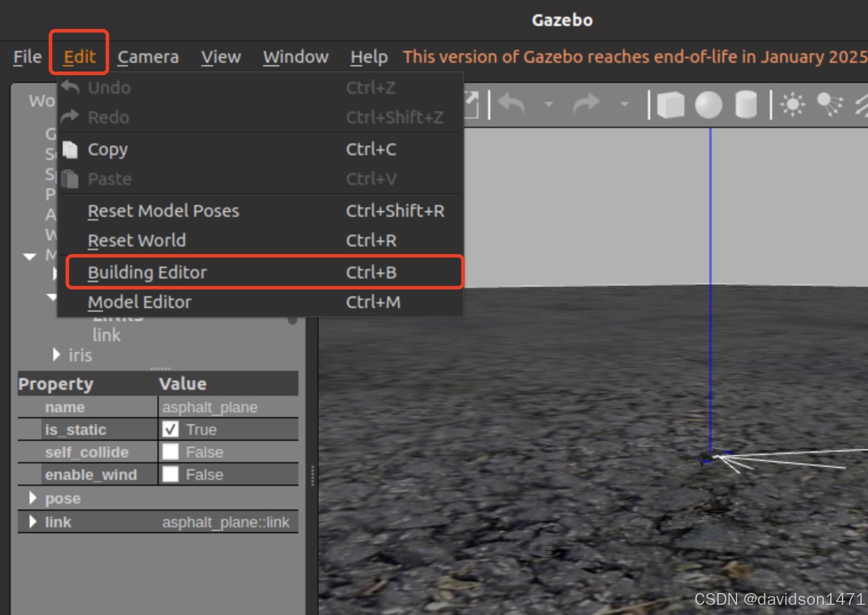Insert a box shape from the toolbar
Screen dimensions: 868x615
[x=671, y=105]
